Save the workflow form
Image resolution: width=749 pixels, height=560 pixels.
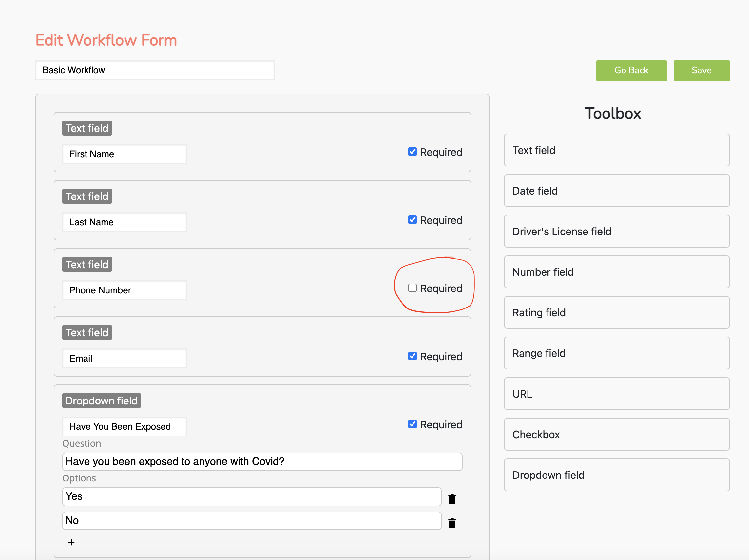(x=701, y=70)
